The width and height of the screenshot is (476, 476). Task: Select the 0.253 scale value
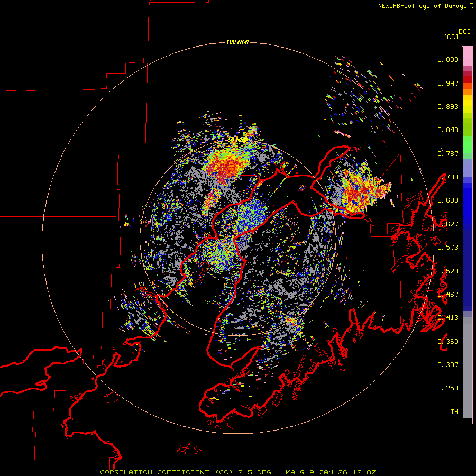(448, 388)
